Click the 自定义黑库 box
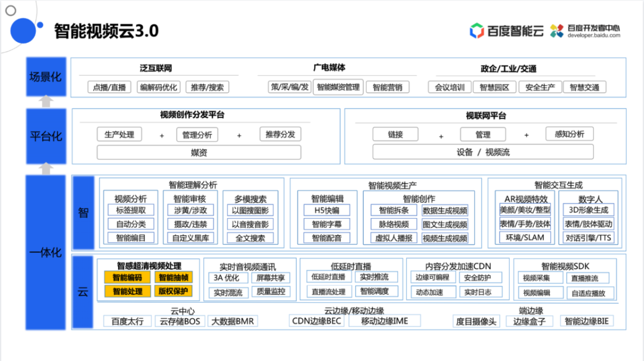Image resolution: width=644 pixels, height=361 pixels. tap(191, 238)
